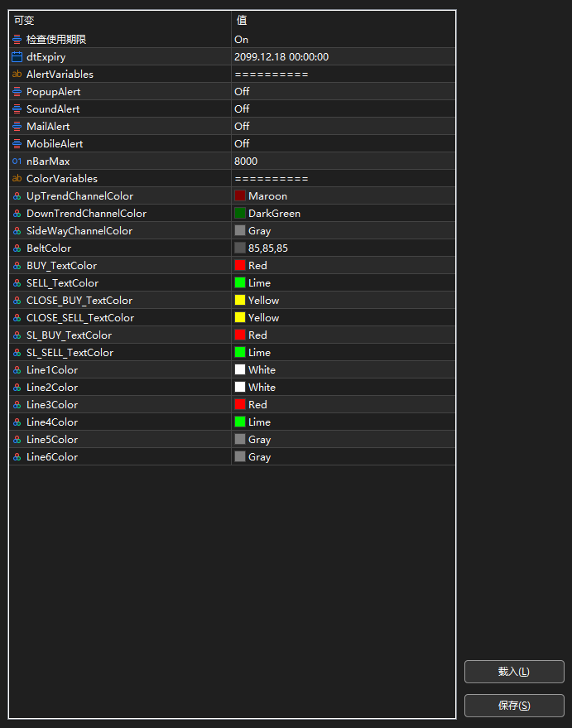Open the DownTrendChannelColor DarkGreen dropdown
The height and width of the screenshot is (728, 572).
274,214
